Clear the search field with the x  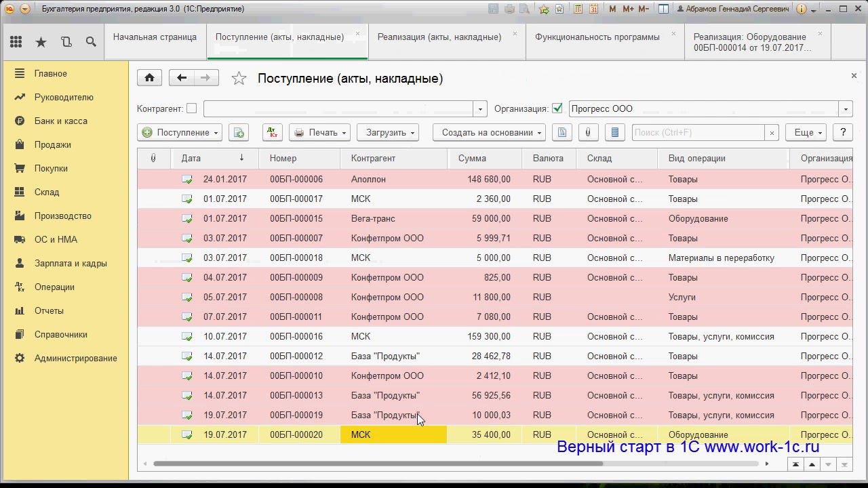coord(772,133)
